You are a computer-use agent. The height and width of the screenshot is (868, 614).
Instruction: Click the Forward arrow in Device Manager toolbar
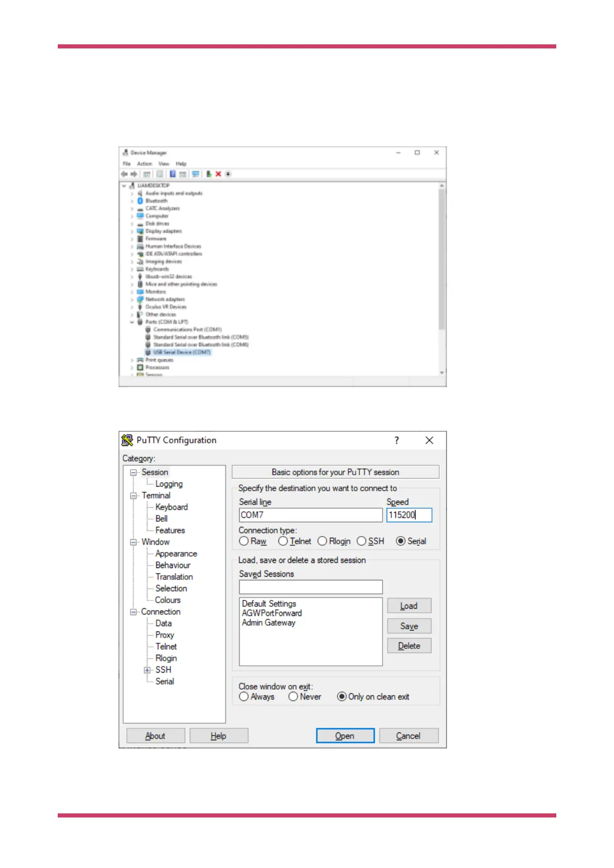(x=134, y=174)
